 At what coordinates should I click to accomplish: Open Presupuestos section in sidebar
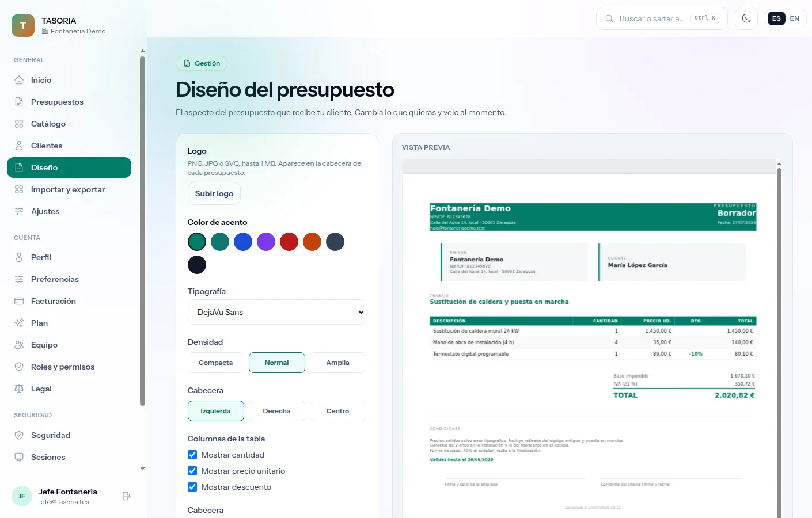coord(69,102)
